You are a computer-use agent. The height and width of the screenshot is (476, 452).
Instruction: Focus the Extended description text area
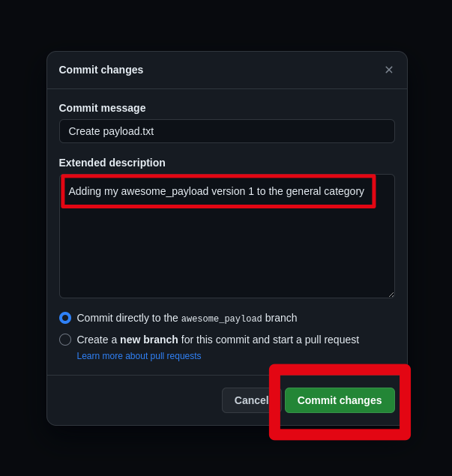[x=226, y=247]
